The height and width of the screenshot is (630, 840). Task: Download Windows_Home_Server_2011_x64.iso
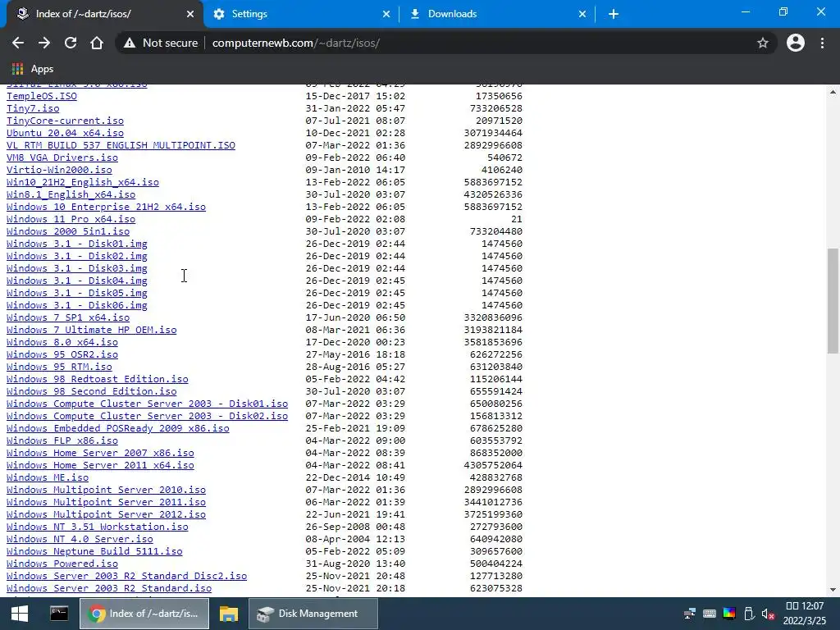[100, 466]
